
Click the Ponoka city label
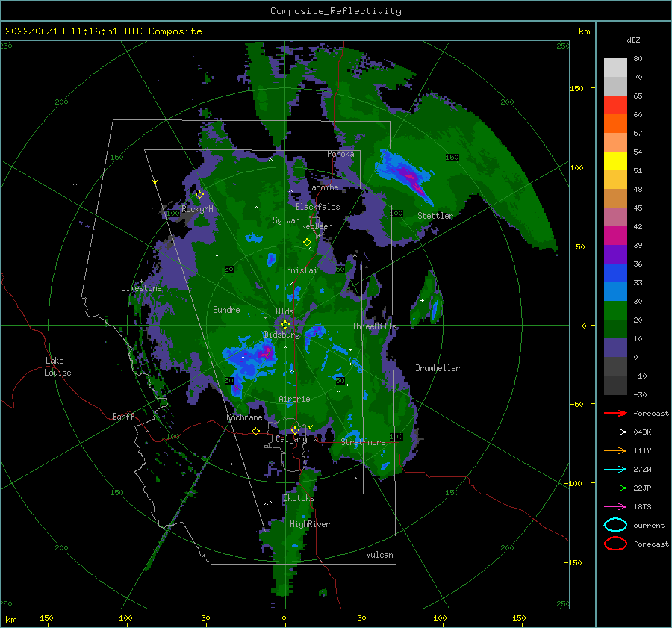[x=340, y=154]
